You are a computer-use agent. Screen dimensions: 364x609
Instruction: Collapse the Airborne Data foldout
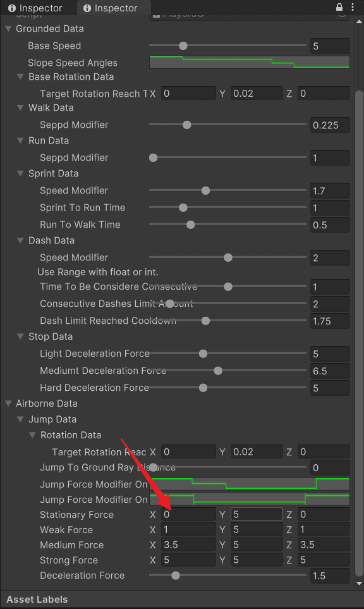(x=8, y=403)
